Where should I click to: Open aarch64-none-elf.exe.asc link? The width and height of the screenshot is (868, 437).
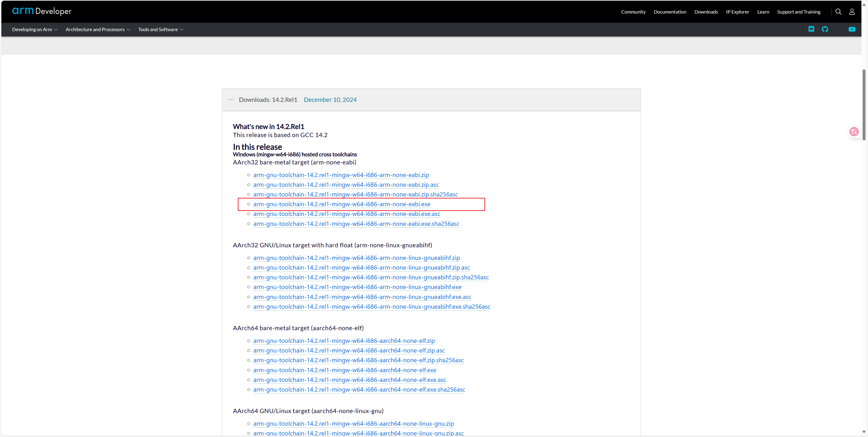350,380
